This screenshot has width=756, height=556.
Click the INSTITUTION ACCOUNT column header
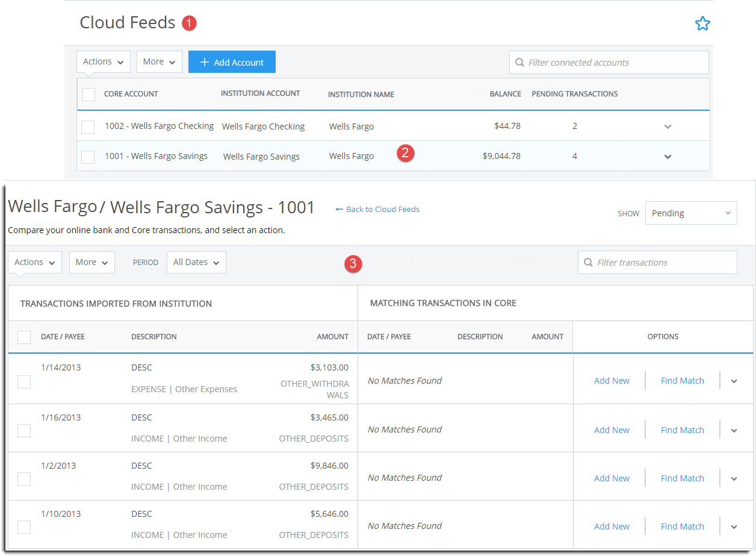point(260,93)
